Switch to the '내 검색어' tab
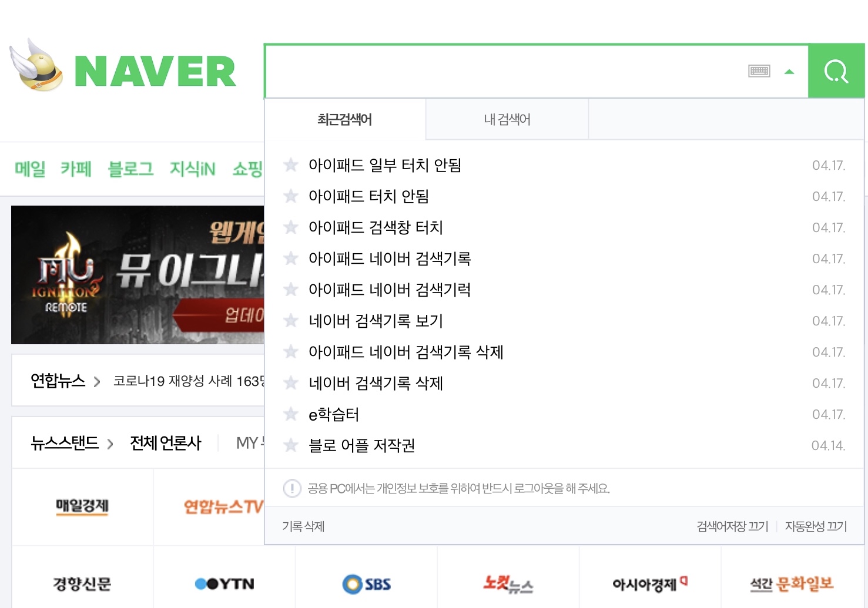Image resolution: width=868 pixels, height=608 pixels. [507, 119]
